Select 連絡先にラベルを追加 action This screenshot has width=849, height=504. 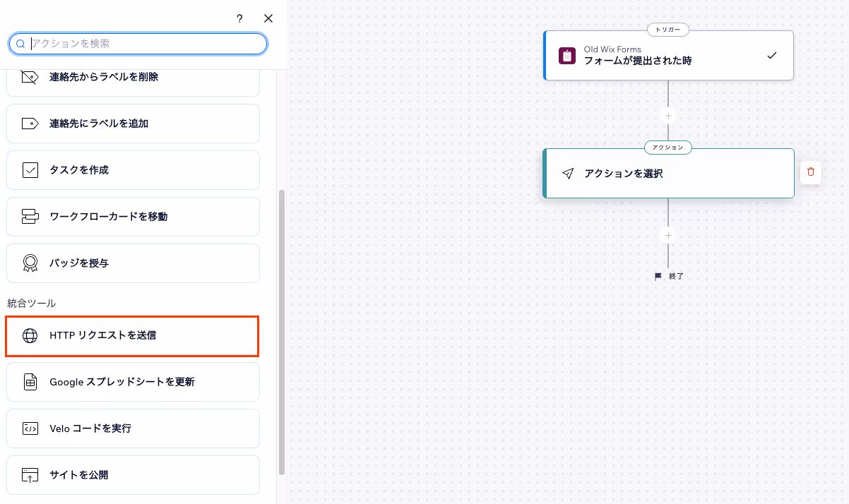(133, 124)
